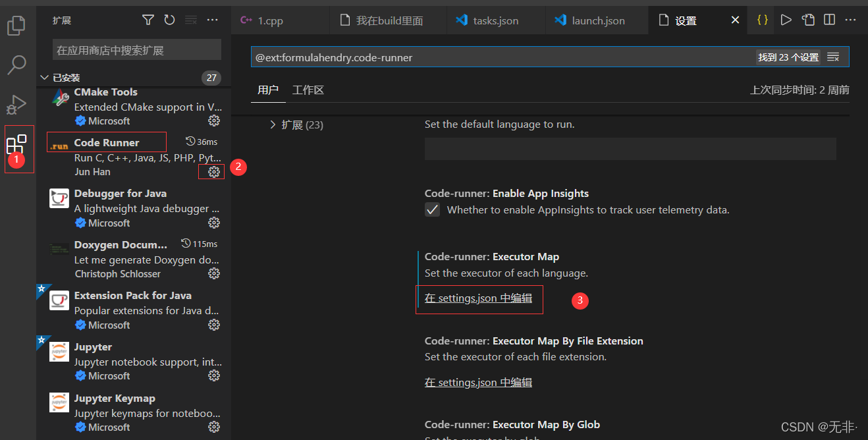Click the 27 installed count badge
The image size is (868, 440).
[211, 78]
